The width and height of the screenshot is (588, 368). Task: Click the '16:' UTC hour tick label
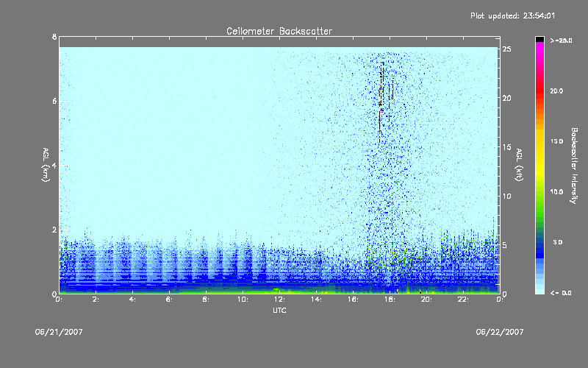click(354, 300)
